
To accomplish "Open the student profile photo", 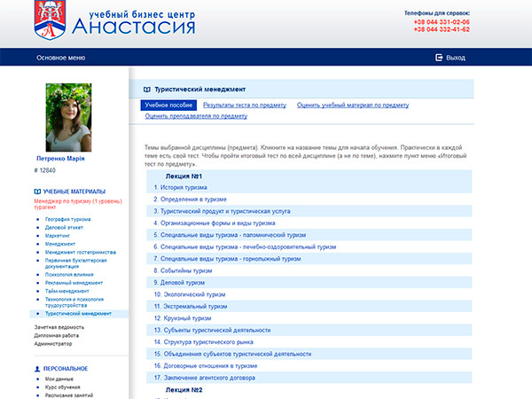I will 68,117.
